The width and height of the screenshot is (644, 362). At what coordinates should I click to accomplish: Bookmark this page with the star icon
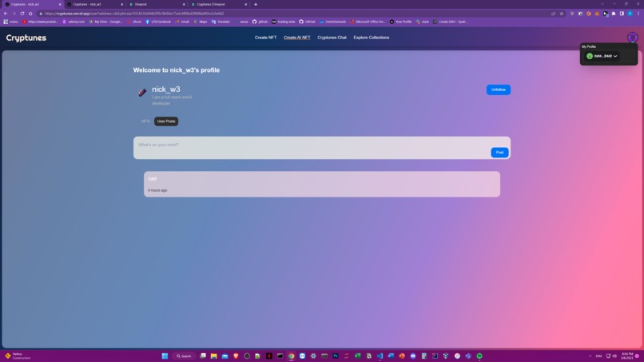pos(562,14)
